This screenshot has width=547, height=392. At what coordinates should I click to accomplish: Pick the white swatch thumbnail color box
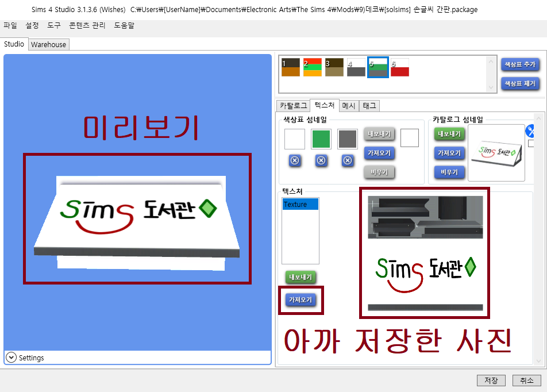click(295, 139)
